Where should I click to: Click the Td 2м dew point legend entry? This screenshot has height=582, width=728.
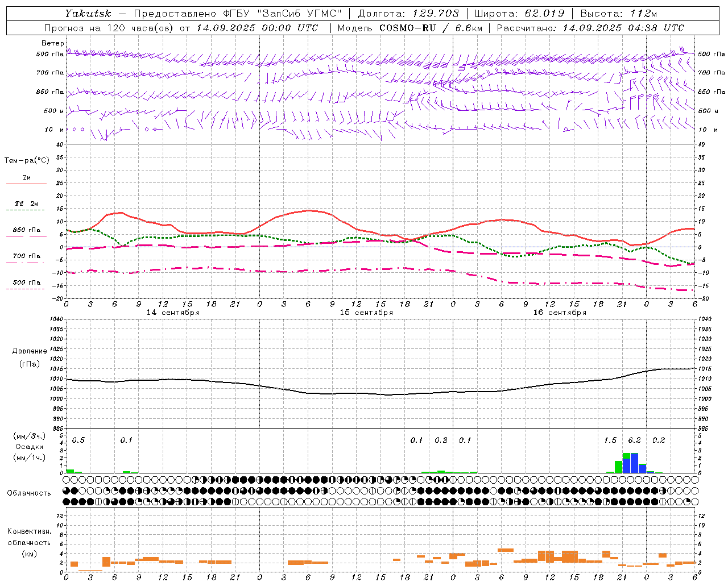(x=27, y=203)
